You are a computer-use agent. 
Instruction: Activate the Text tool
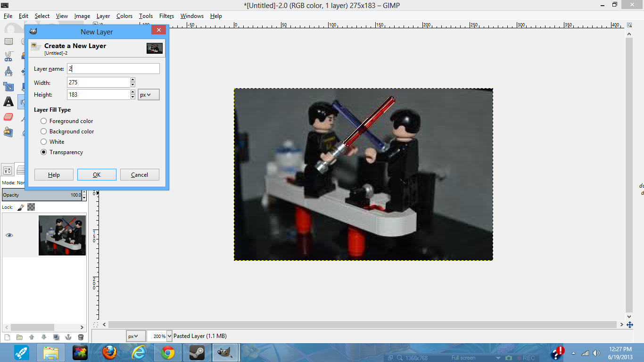click(x=8, y=102)
